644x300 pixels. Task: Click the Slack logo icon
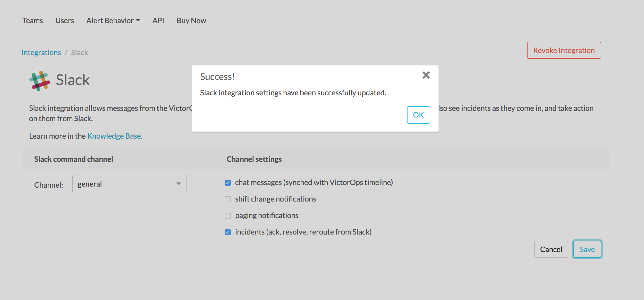pos(40,81)
